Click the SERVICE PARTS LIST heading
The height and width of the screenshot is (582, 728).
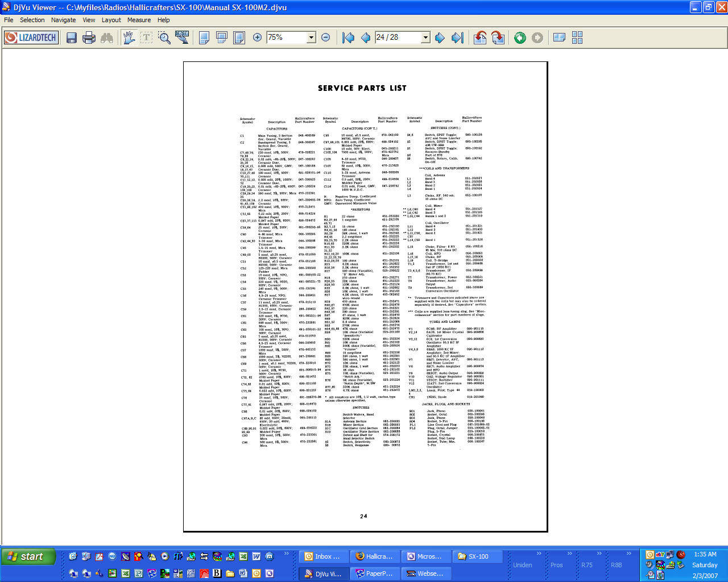(362, 88)
